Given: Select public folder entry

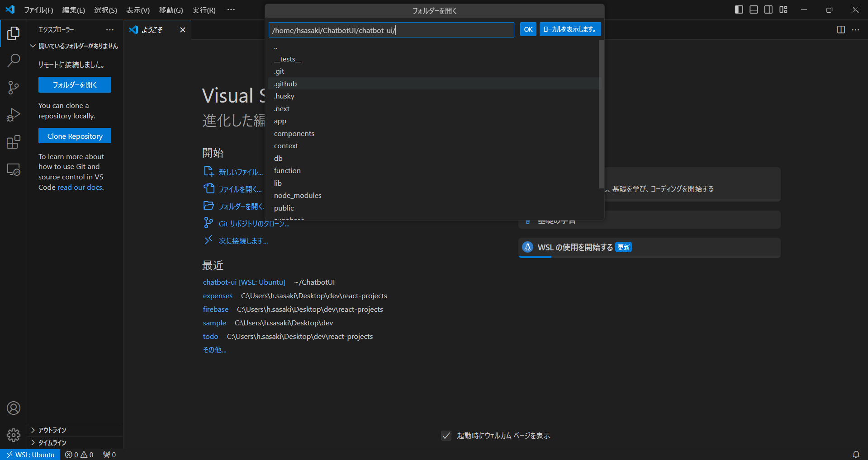Looking at the screenshot, I should pos(433,208).
